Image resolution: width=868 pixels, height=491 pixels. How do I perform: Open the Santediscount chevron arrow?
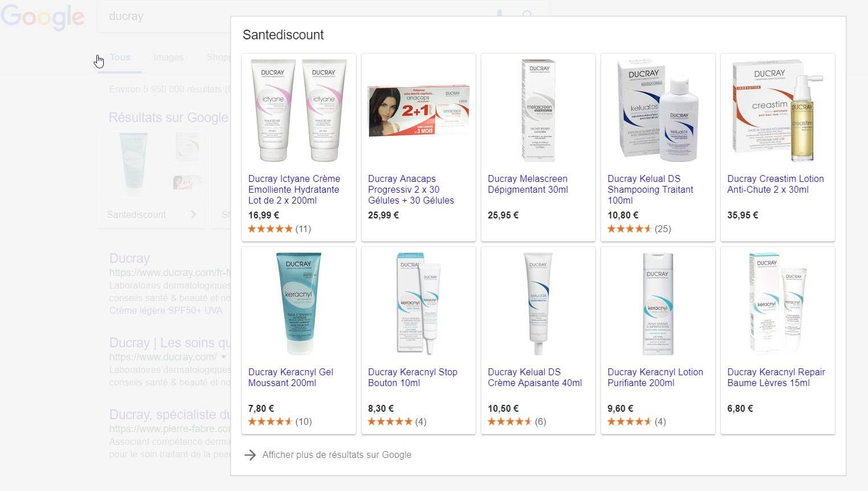click(193, 214)
